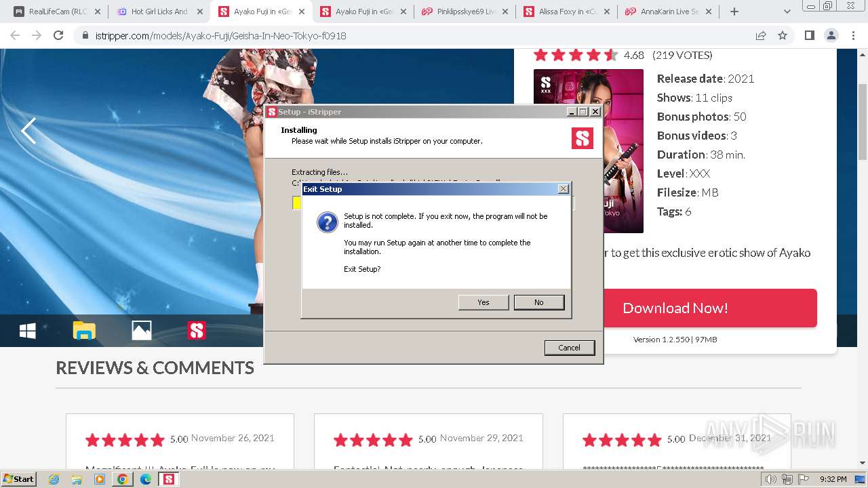Switch to the AnnaKarin Live tab

(x=667, y=12)
